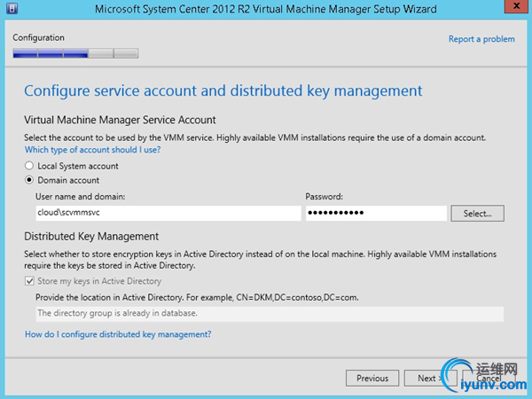Click the setup wizard icon in title bar
Image resolution: width=532 pixels, height=399 pixels.
[12, 8]
